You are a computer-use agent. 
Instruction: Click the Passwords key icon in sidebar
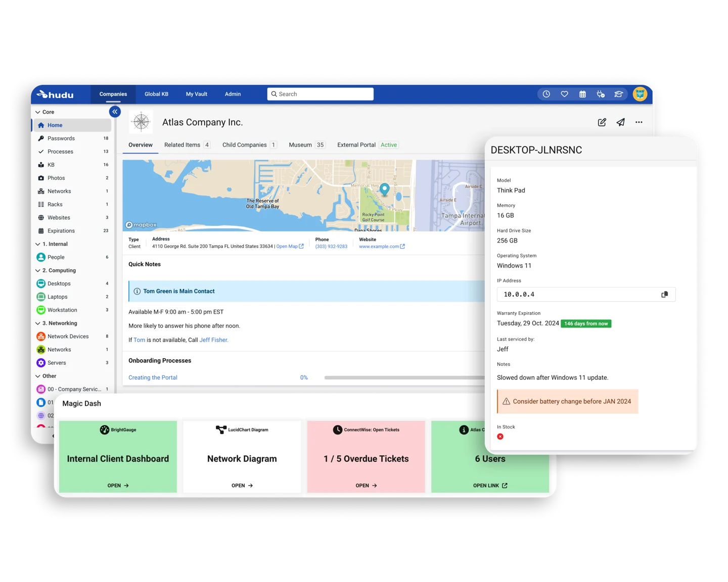click(x=41, y=138)
